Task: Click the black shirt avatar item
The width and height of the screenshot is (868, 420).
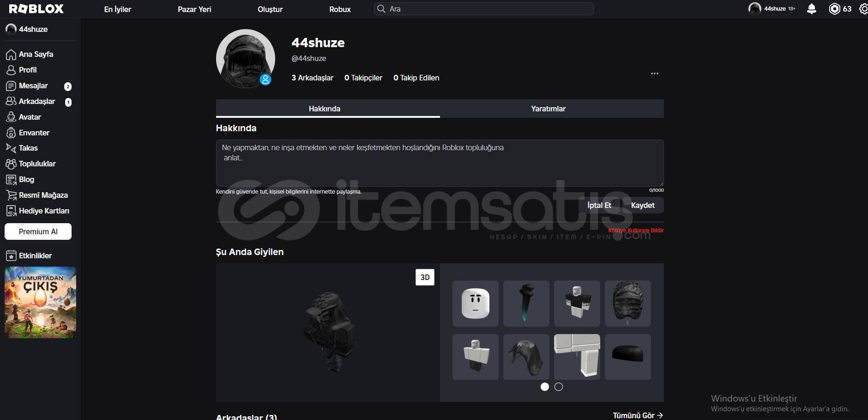Action: 577,304
